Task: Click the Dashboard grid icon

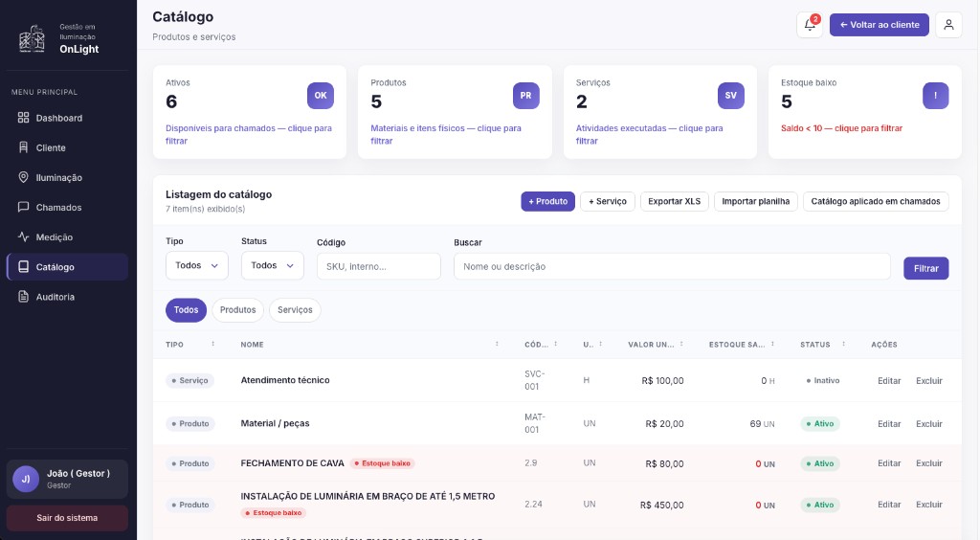Action: tap(23, 118)
